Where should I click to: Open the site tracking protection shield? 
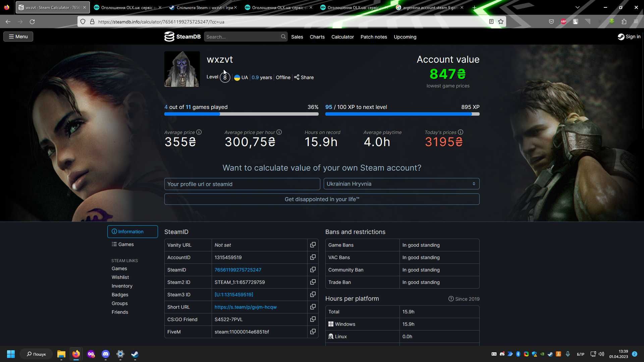83,21
